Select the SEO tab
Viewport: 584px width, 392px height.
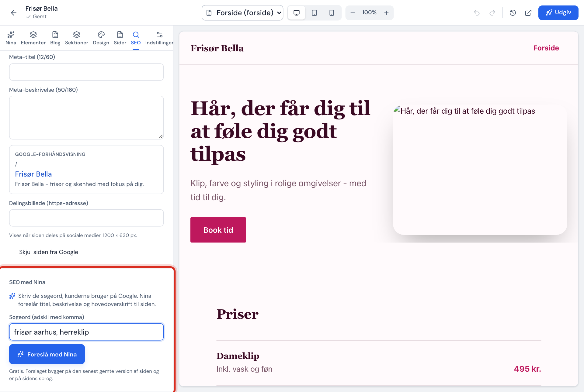(x=136, y=38)
